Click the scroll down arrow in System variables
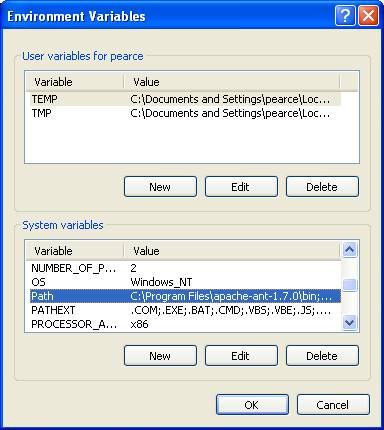The width and height of the screenshot is (384, 430). click(349, 323)
